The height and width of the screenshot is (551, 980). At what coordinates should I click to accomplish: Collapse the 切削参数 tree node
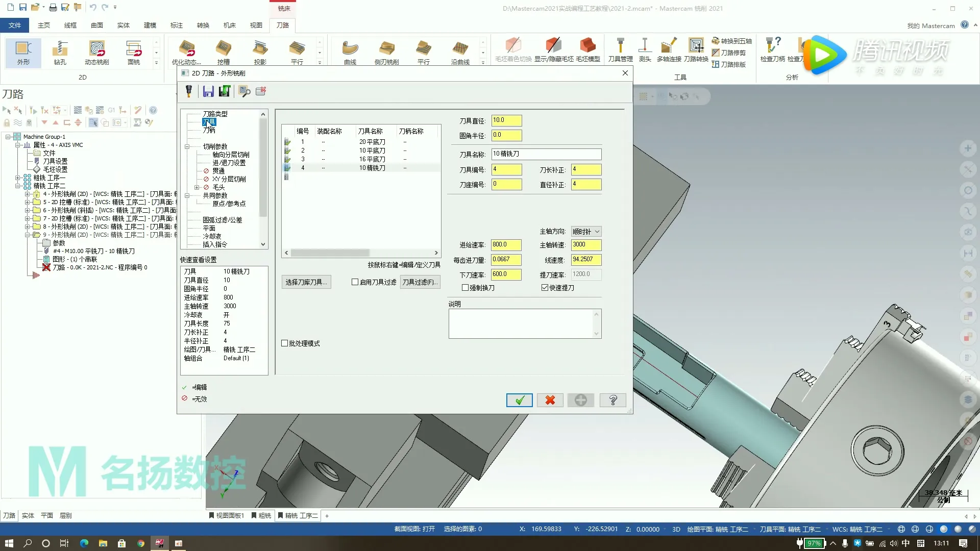[x=187, y=146]
